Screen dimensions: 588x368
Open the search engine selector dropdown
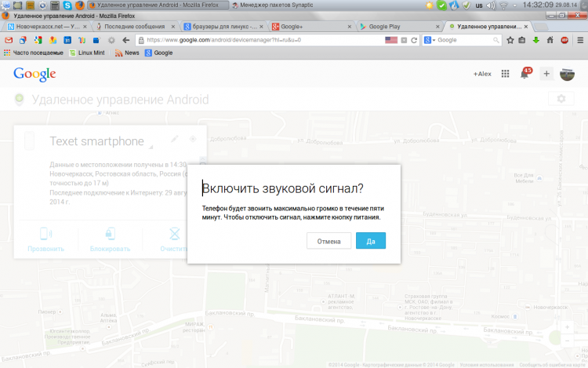429,40
